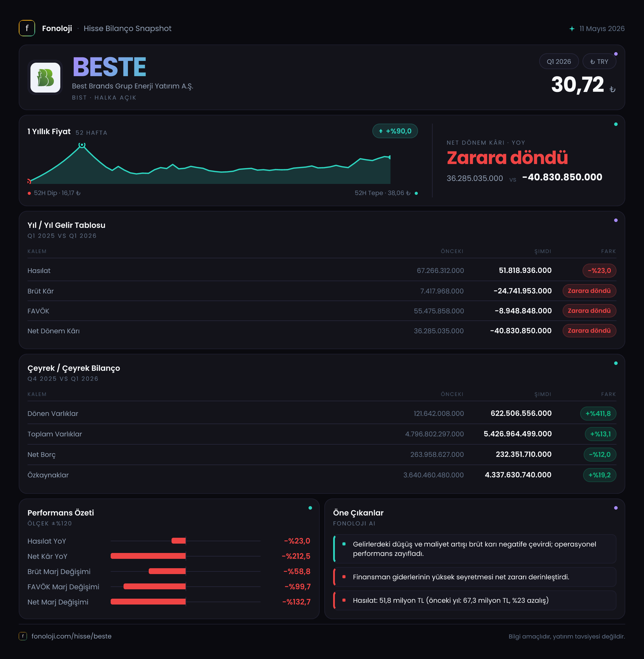
Task: Click the current Özkaynaklar value 4.337.630.740.000
Action: click(x=518, y=475)
